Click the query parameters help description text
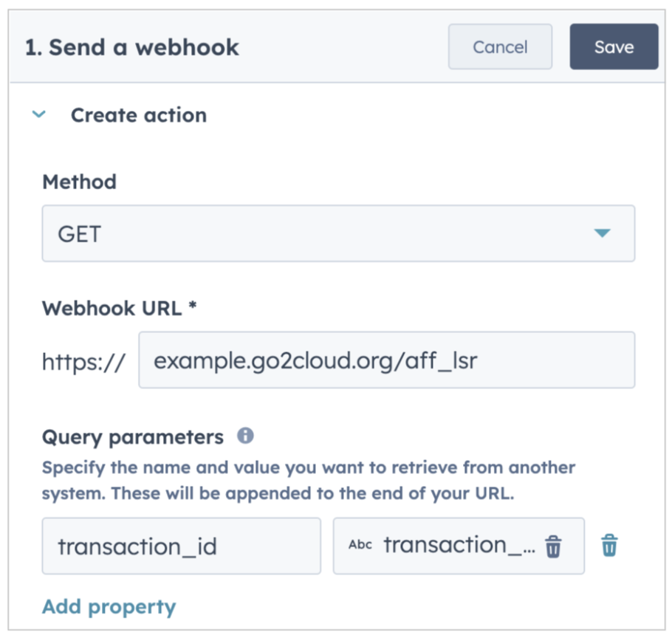This screenshot has height=638, width=672. tap(309, 480)
